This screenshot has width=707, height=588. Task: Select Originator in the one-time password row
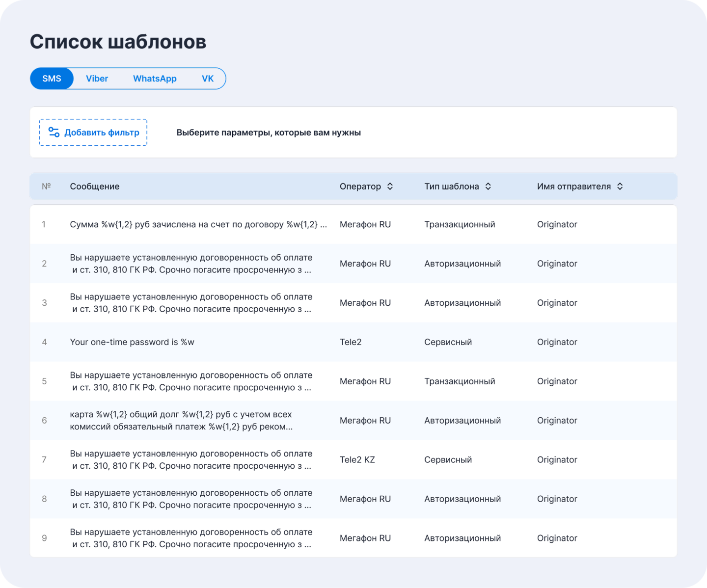[x=557, y=342]
